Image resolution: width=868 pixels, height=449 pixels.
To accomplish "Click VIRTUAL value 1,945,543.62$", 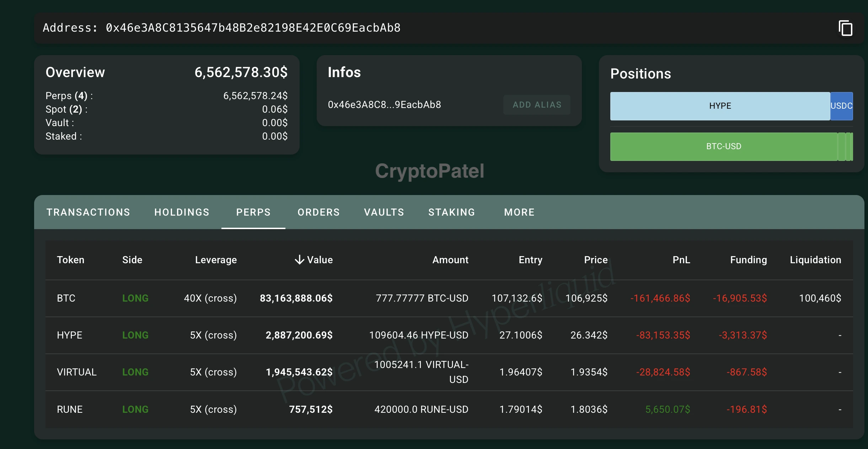I will [x=299, y=372].
